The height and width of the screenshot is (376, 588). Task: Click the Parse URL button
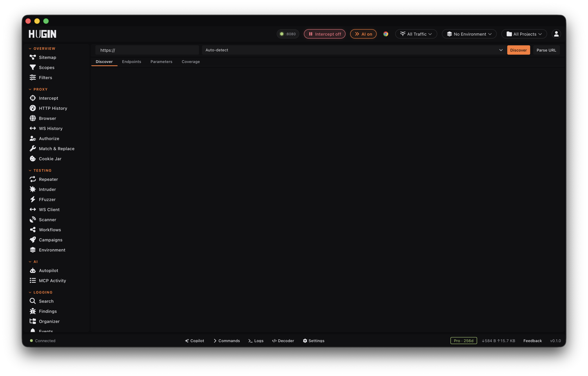point(546,50)
